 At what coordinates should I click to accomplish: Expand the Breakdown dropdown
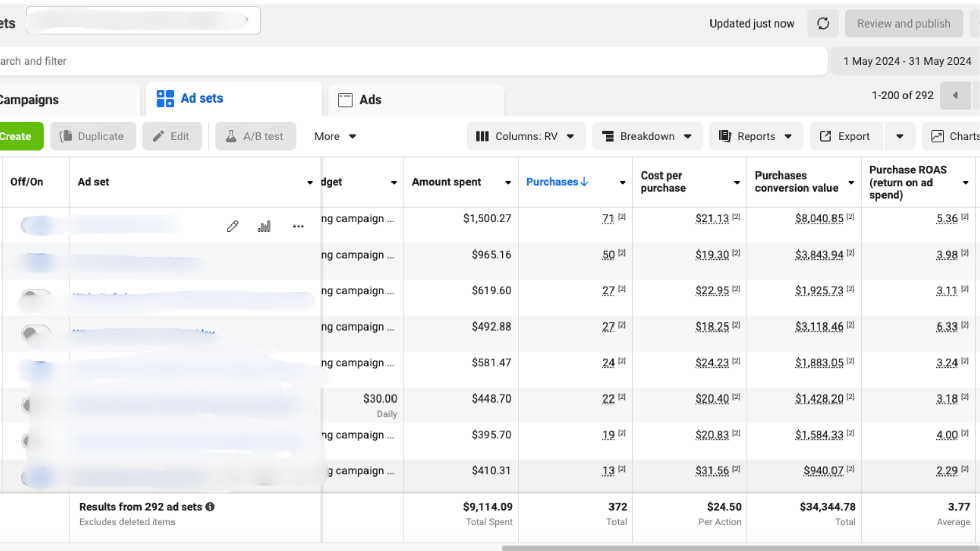coord(647,136)
